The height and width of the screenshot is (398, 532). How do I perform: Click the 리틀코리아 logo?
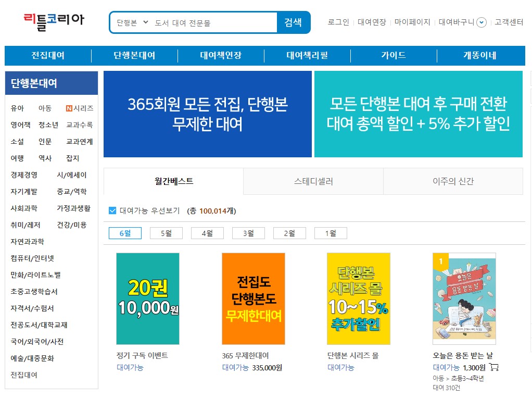(x=54, y=21)
